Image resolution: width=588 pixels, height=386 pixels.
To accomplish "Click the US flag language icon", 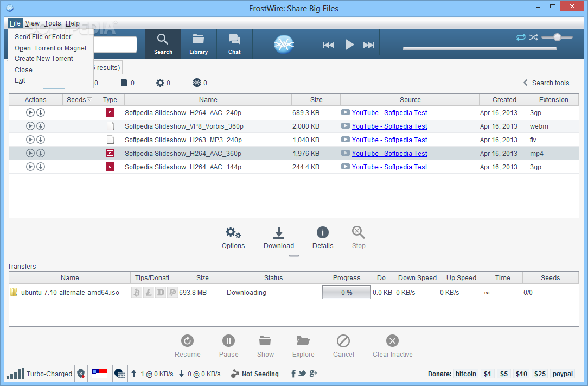I will 100,374.
